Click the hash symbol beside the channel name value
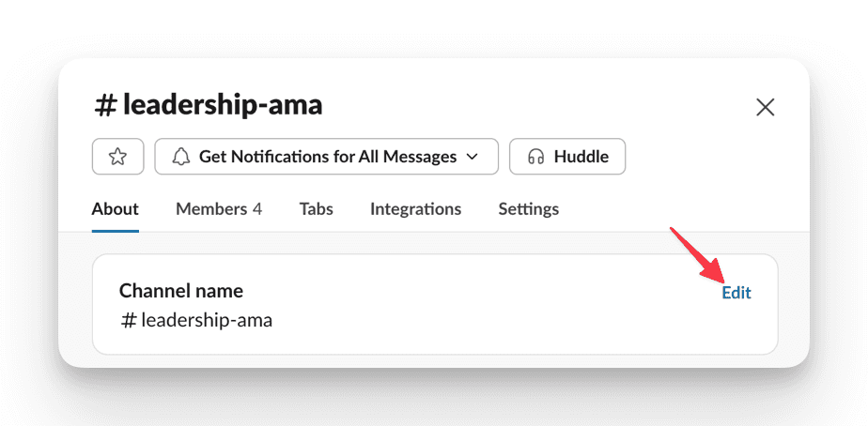This screenshot has width=868, height=426. click(129, 320)
